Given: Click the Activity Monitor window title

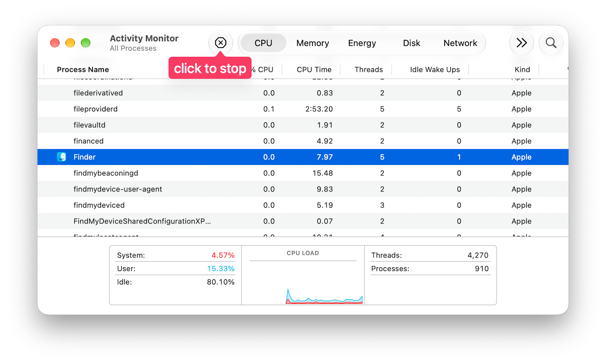Looking at the screenshot, I should pyautogui.click(x=144, y=38).
